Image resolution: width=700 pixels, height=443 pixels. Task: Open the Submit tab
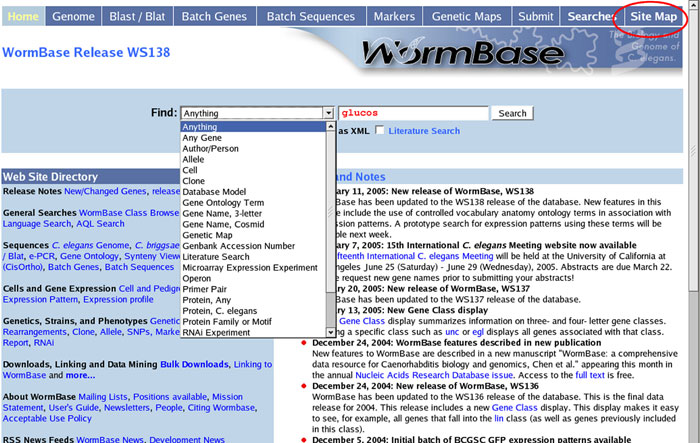click(536, 17)
